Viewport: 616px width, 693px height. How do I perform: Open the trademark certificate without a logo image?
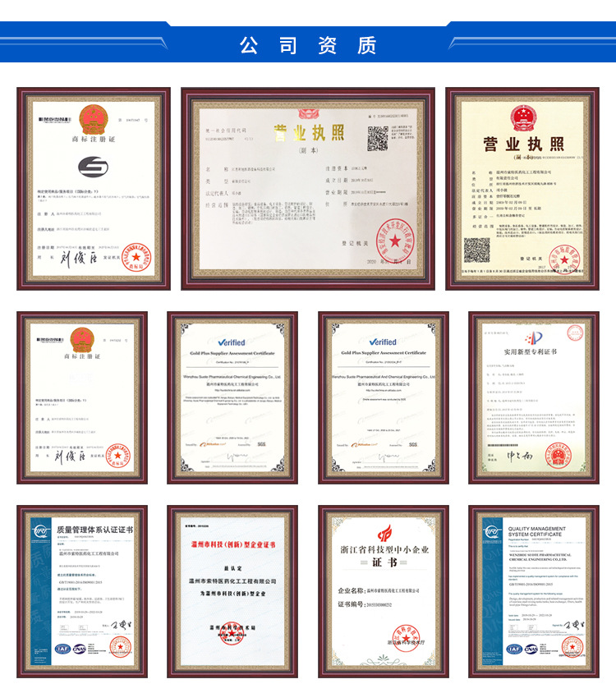click(x=82, y=397)
